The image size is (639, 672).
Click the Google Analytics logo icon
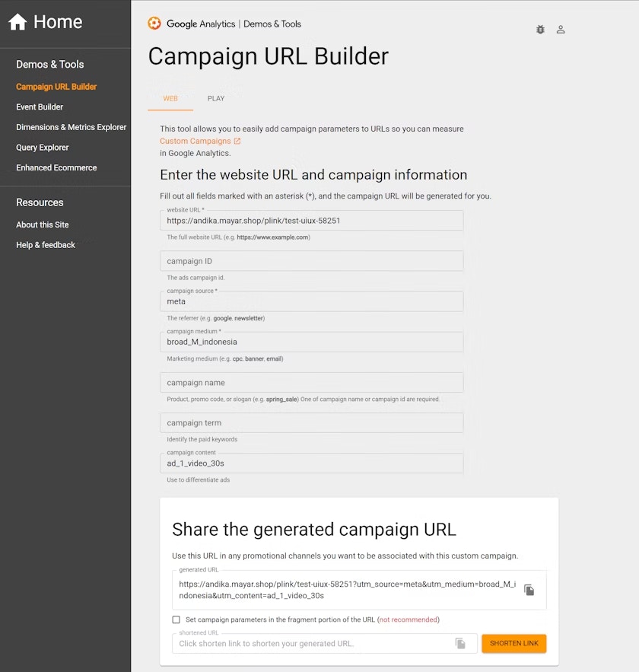point(154,23)
